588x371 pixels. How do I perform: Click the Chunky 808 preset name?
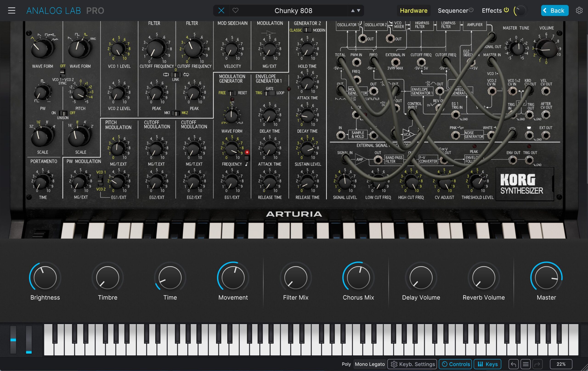[x=293, y=11]
